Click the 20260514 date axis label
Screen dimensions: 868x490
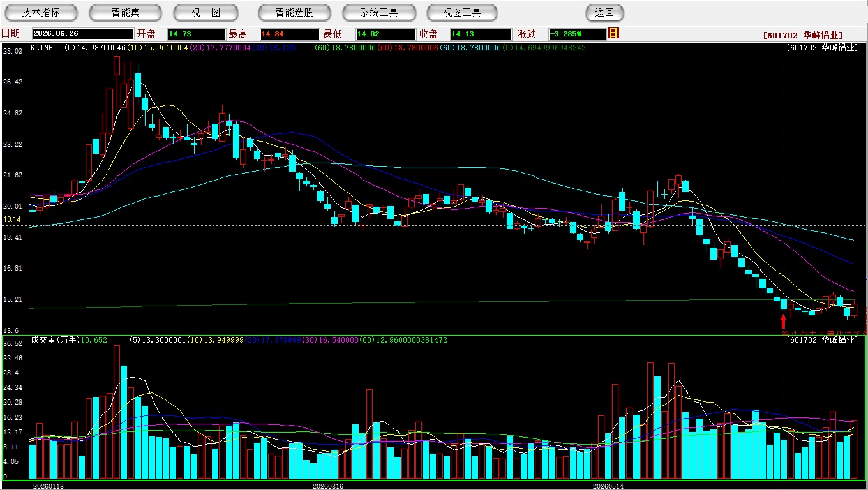pos(608,486)
